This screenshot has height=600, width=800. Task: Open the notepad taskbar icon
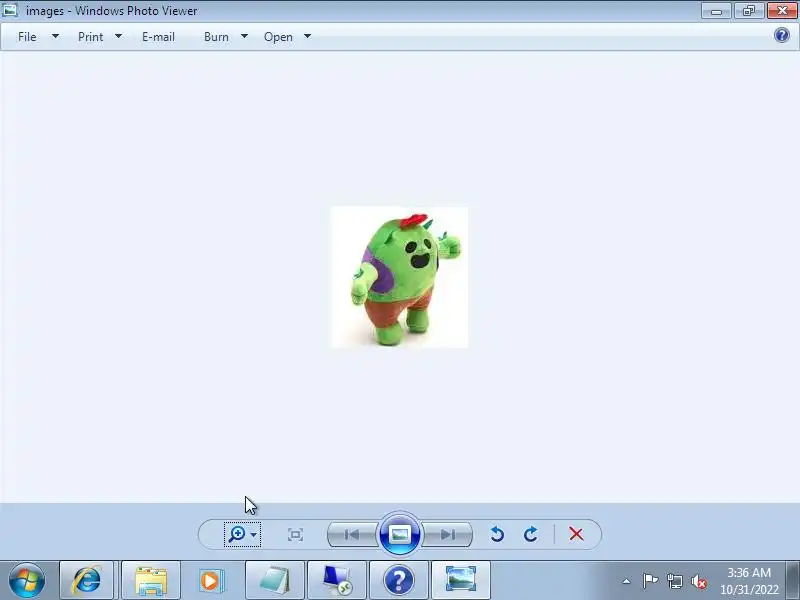click(275, 580)
